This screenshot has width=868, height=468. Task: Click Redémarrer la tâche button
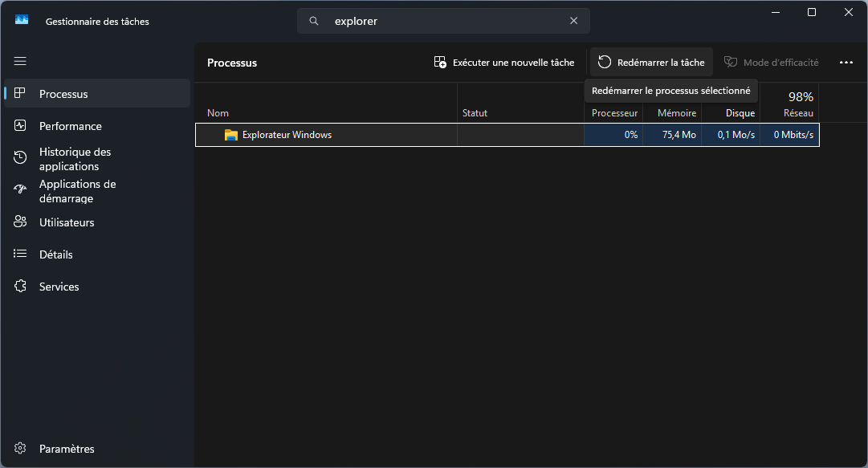(651, 63)
